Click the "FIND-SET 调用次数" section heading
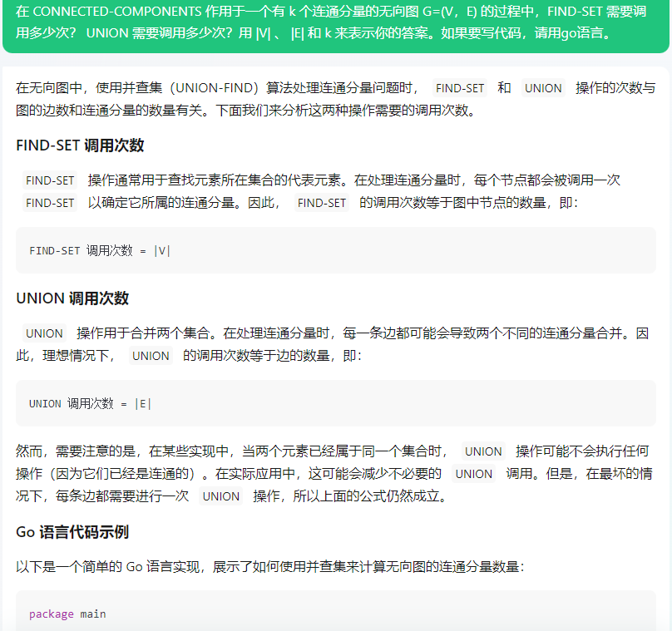Image resolution: width=672 pixels, height=631 pixels. (x=80, y=145)
